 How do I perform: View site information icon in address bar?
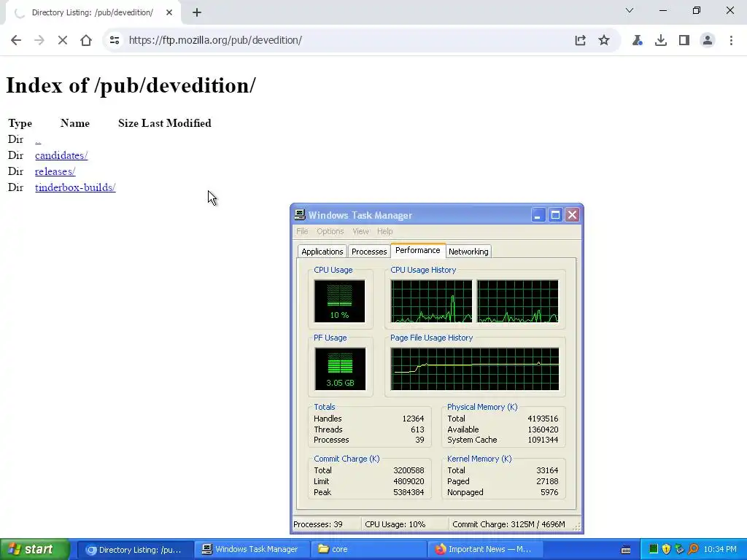click(x=115, y=40)
